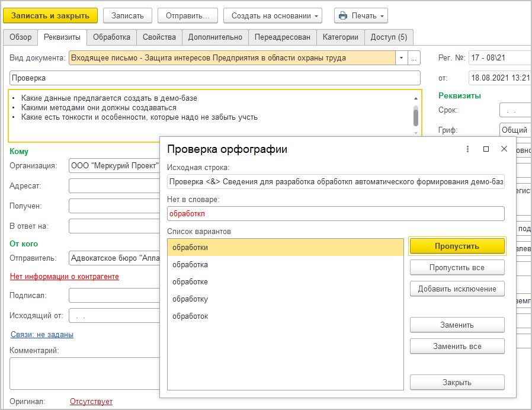Switch to the Обзор tab

click(x=21, y=37)
